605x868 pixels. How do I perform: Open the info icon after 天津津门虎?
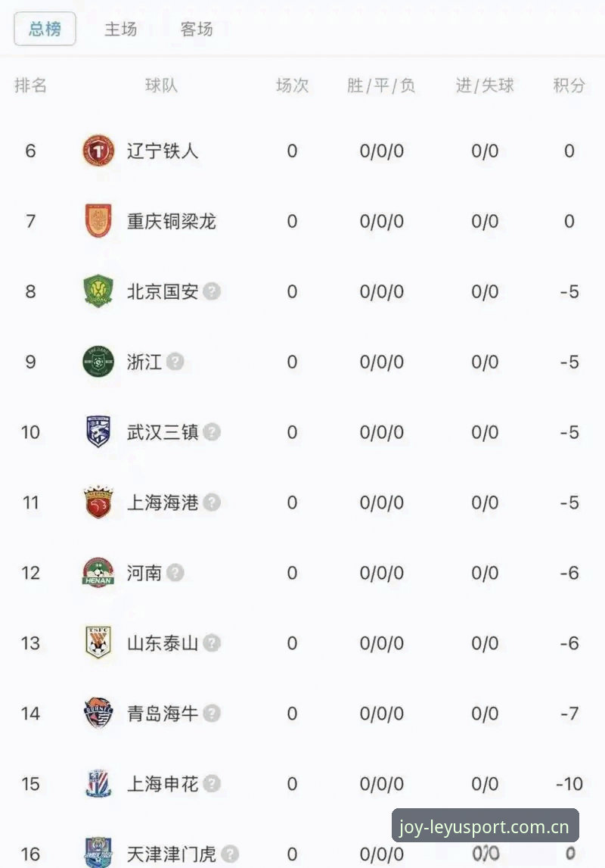pos(230,854)
